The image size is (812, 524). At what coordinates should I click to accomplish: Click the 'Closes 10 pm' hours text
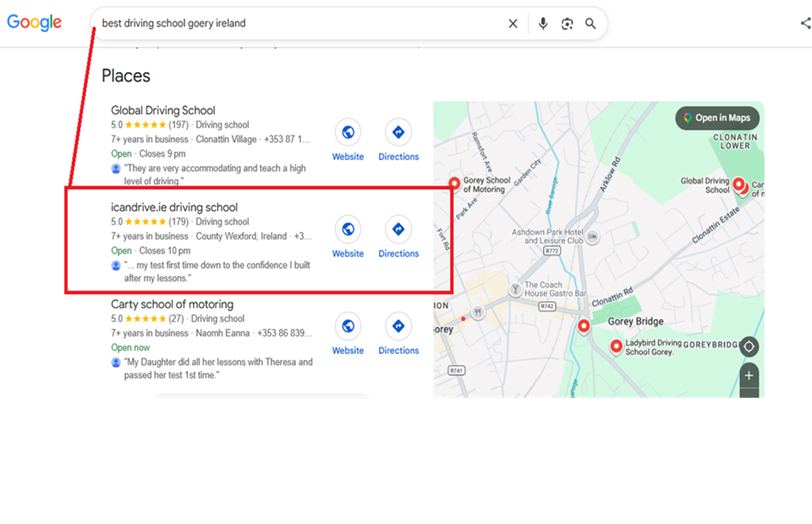coord(165,251)
